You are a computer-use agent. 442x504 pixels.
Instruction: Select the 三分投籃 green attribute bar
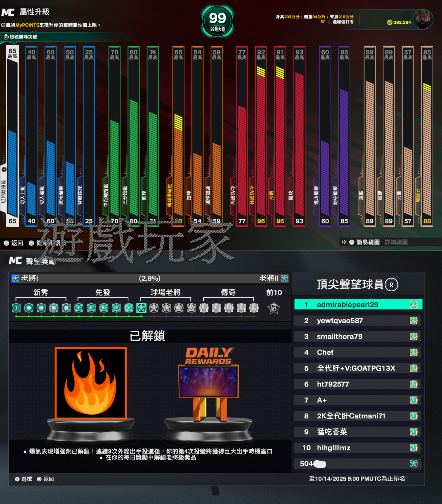(133, 158)
